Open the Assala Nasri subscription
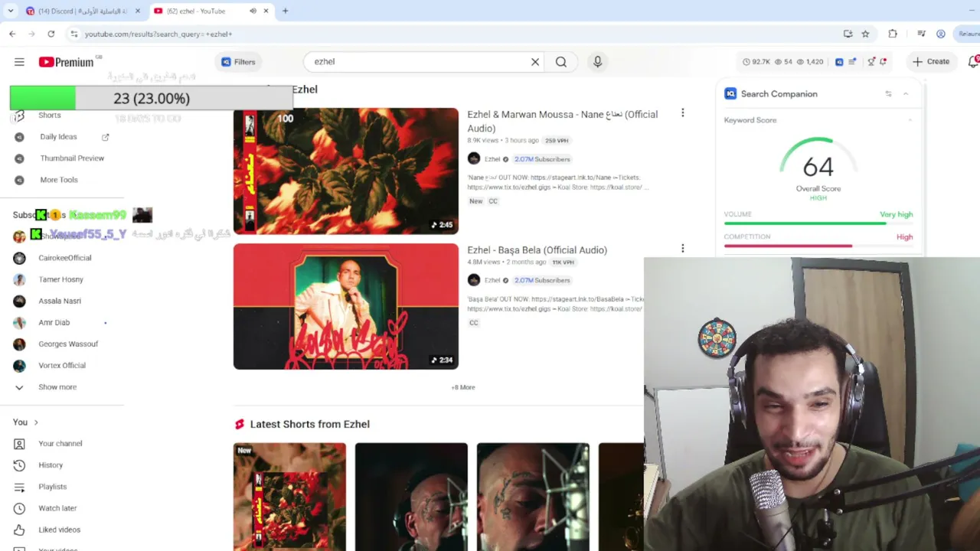 point(60,301)
